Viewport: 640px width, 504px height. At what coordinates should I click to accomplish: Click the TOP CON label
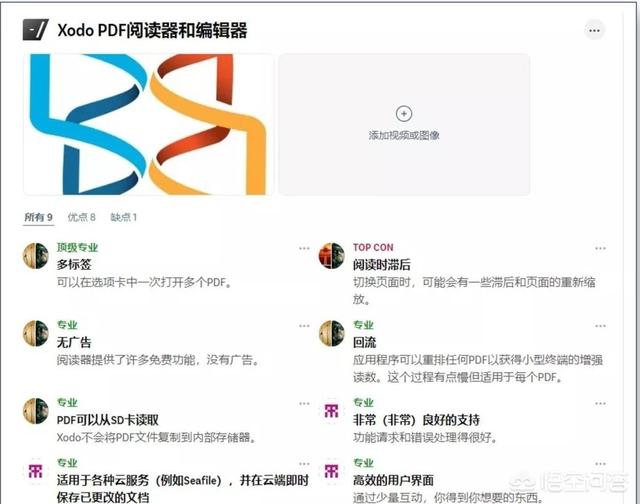click(373, 247)
